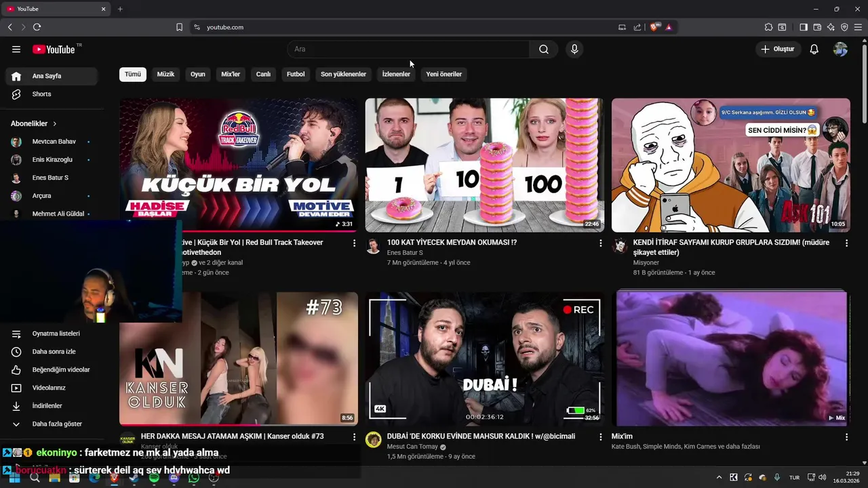The height and width of the screenshot is (488, 868).
Task: Open Misyoner channel name link
Action: (646, 262)
